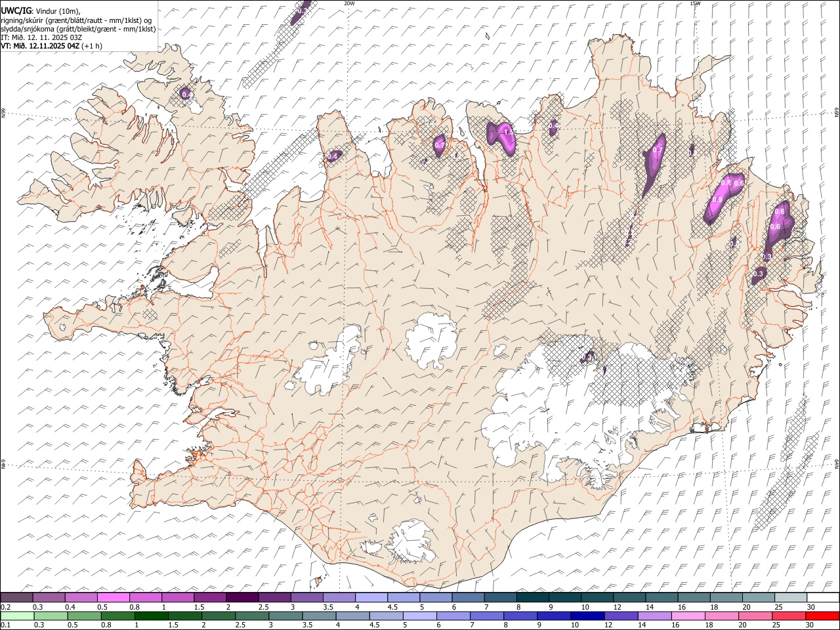The width and height of the screenshot is (840, 630).
Task: Pick the navy blue 10–12 rain legend swatch
Action: 586,616
